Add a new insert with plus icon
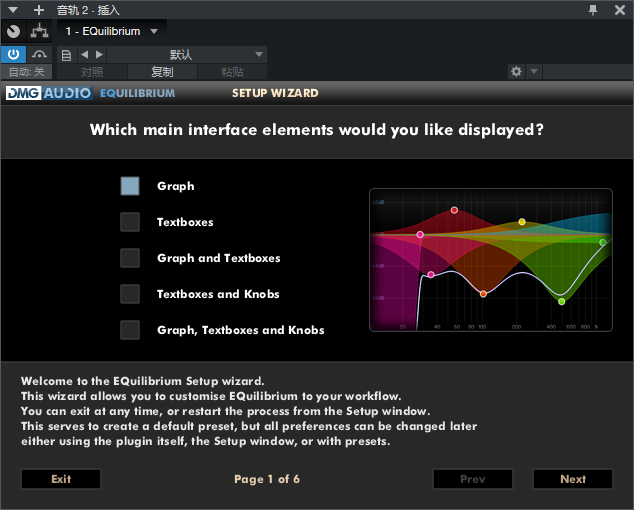 pyautogui.click(x=38, y=10)
